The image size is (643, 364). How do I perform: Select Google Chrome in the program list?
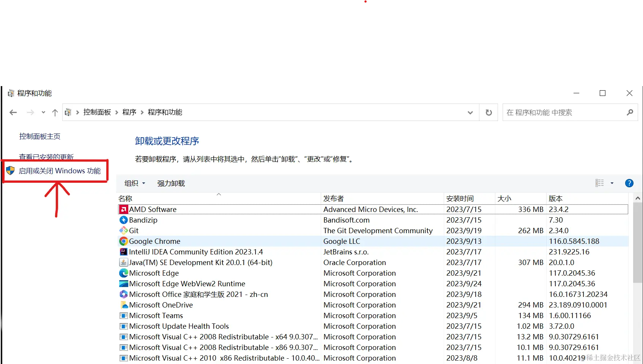pos(154,241)
